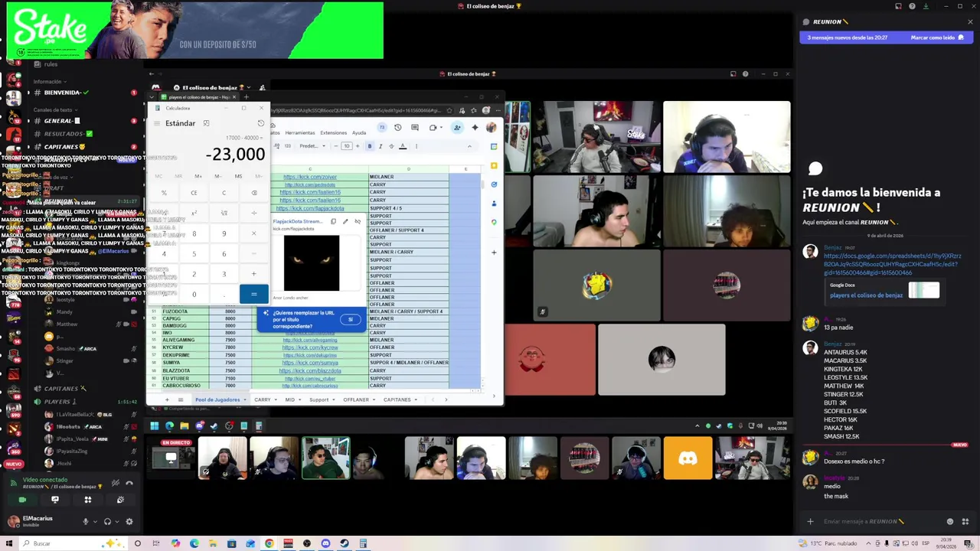Toggle noise suppression in voice panel
The height and width of the screenshot is (551, 980).
tap(116, 483)
